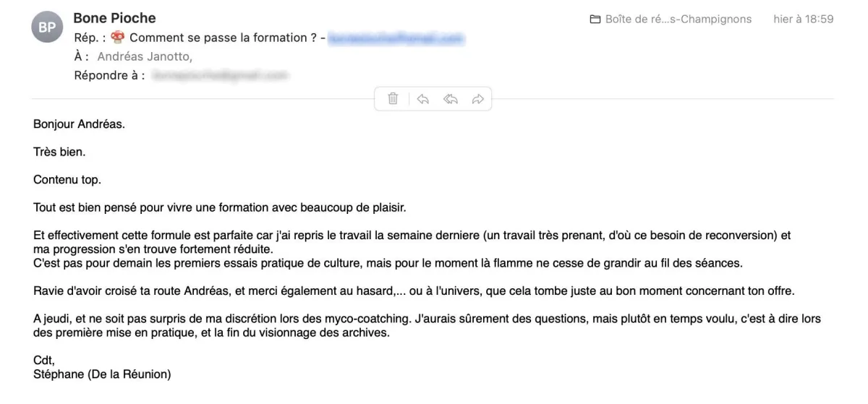Open the Boîte de ré…s-Champignons mailbox label
The image size is (868, 404).
click(x=678, y=20)
